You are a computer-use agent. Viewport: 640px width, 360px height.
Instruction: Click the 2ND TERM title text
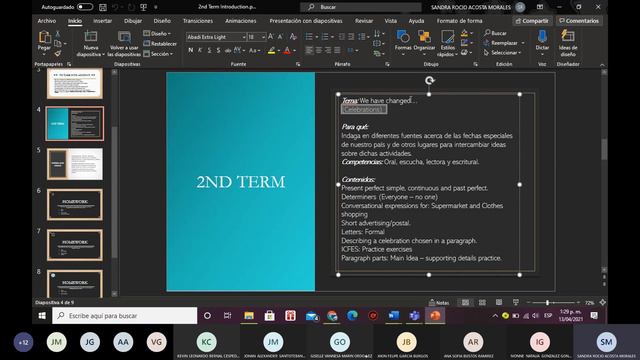[240, 182]
